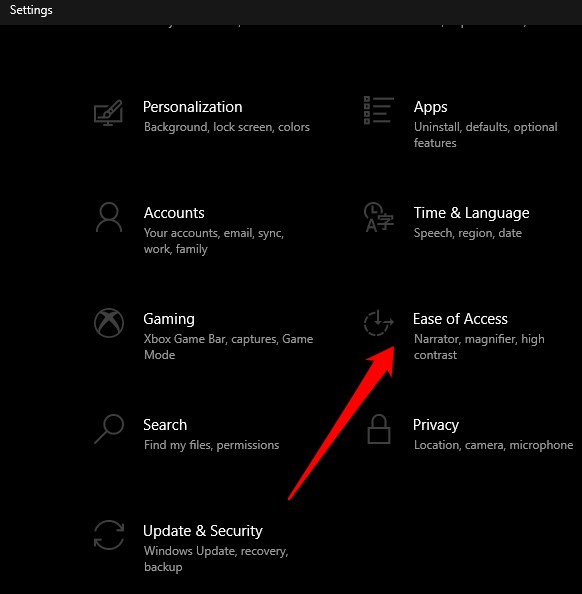This screenshot has height=594, width=582.
Task: Click the Gaming Xbox logo icon
Action: 109,323
